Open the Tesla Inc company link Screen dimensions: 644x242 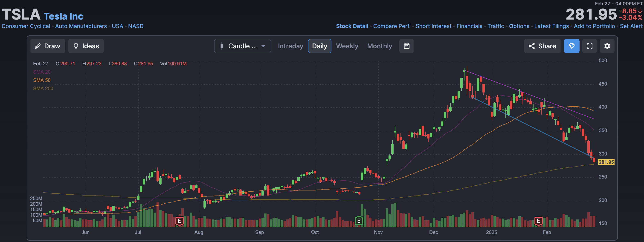[63, 16]
